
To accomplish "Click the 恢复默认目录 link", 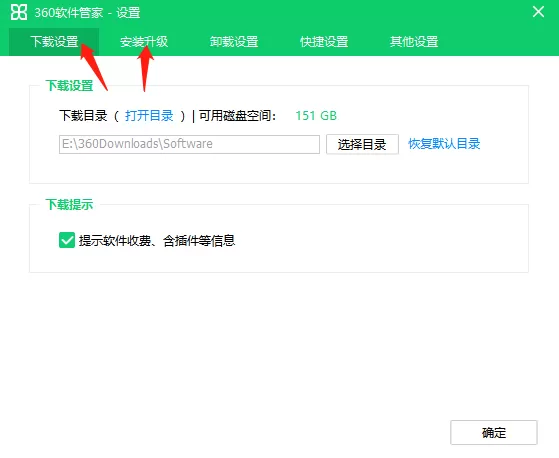I will (x=444, y=144).
